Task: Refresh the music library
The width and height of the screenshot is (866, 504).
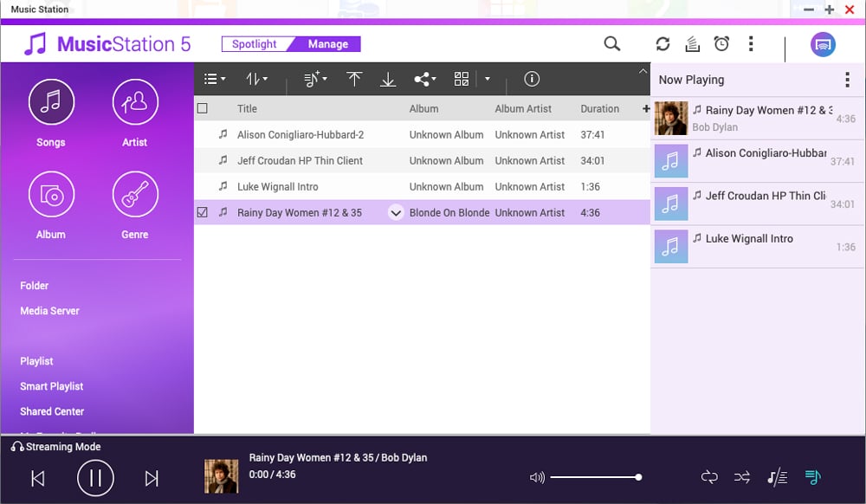Action: click(662, 43)
